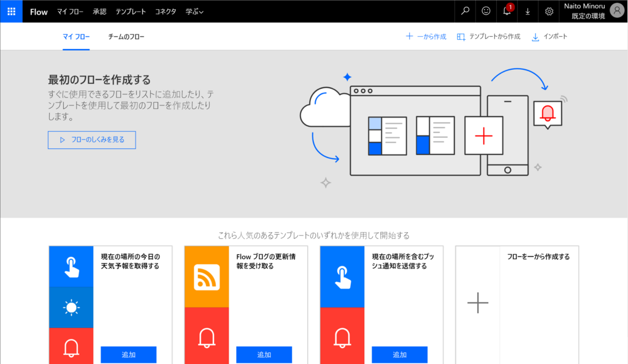Screen dimensions: 628x364
Task: Open the settings gear icon
Action: click(548, 11)
